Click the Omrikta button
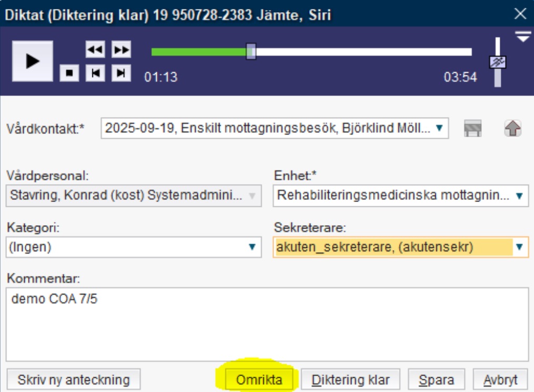The image size is (534, 392). pyautogui.click(x=259, y=379)
